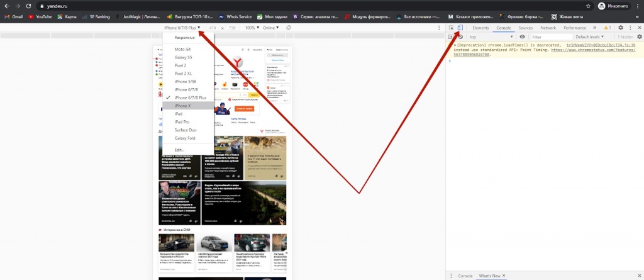Open the Whois Service bookmark

click(235, 17)
